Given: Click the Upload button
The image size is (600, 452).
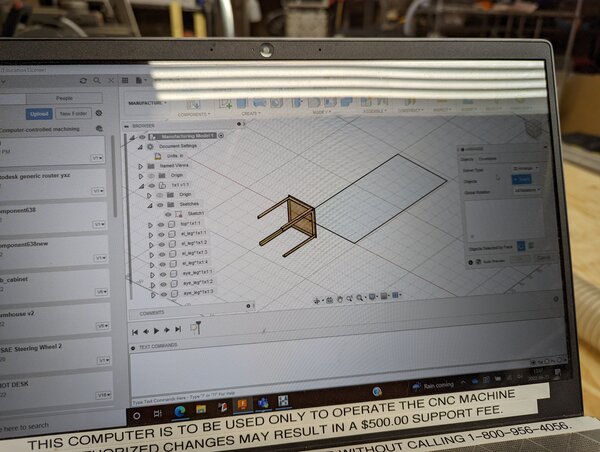Looking at the screenshot, I should point(39,114).
